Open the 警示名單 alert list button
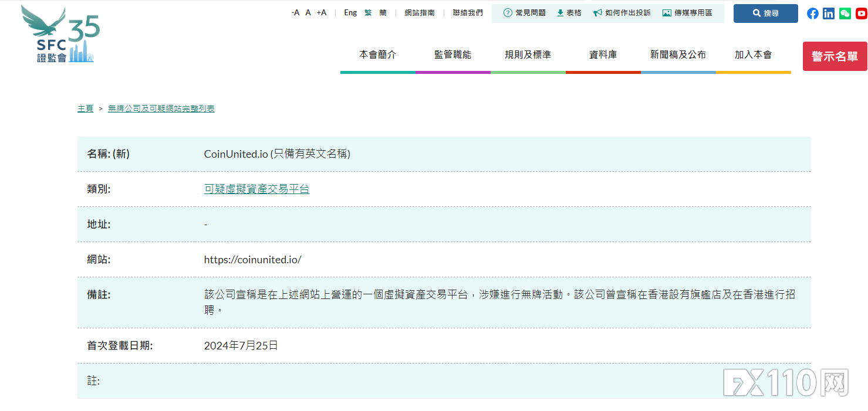The width and height of the screenshot is (868, 411). point(835,56)
